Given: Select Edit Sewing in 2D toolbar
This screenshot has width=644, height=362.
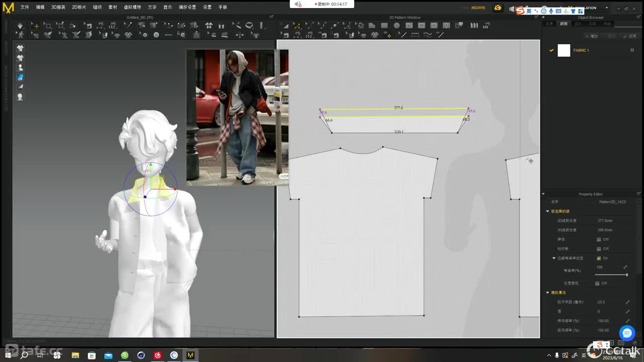Looking at the screenshot, I should click(285, 35).
